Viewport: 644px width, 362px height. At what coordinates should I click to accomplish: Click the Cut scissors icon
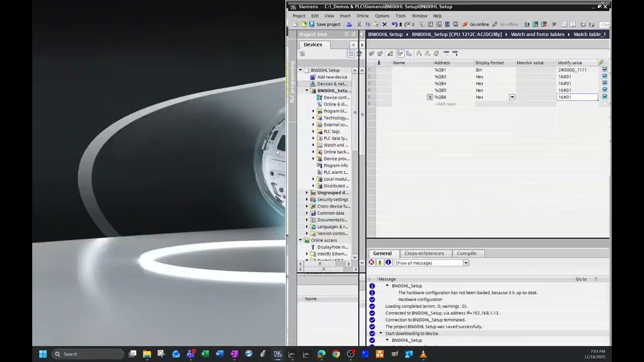click(x=359, y=24)
